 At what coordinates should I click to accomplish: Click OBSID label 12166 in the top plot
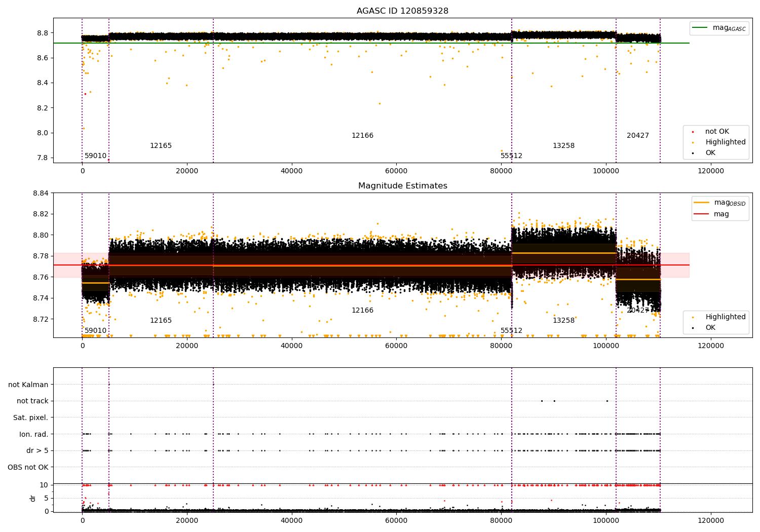pyautogui.click(x=362, y=136)
